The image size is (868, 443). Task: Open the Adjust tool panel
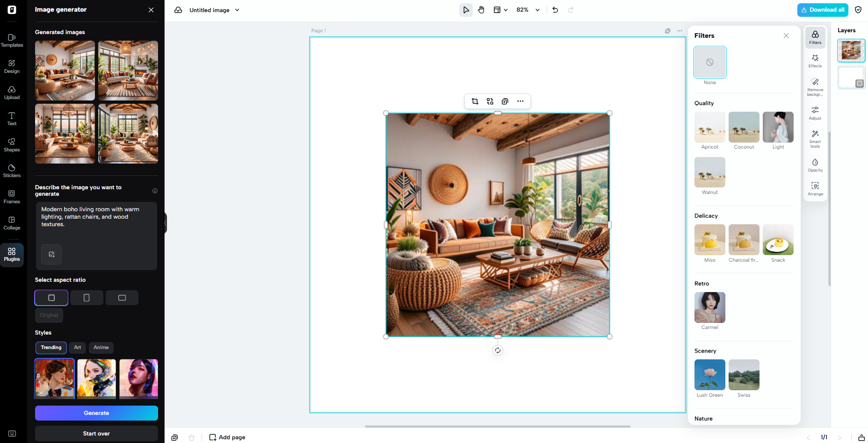[x=815, y=113]
